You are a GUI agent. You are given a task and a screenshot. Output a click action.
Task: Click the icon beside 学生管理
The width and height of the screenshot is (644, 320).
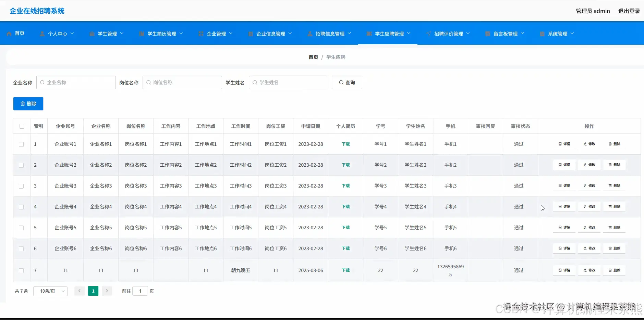tap(92, 34)
